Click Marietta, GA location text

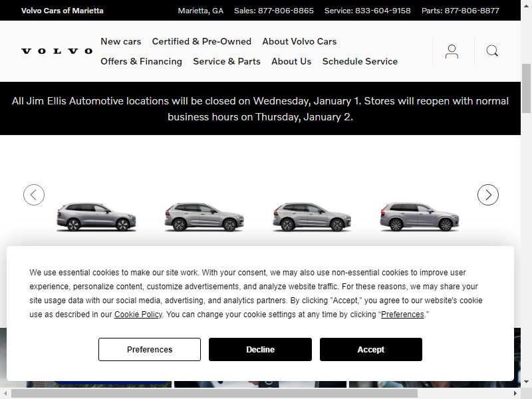(x=201, y=11)
